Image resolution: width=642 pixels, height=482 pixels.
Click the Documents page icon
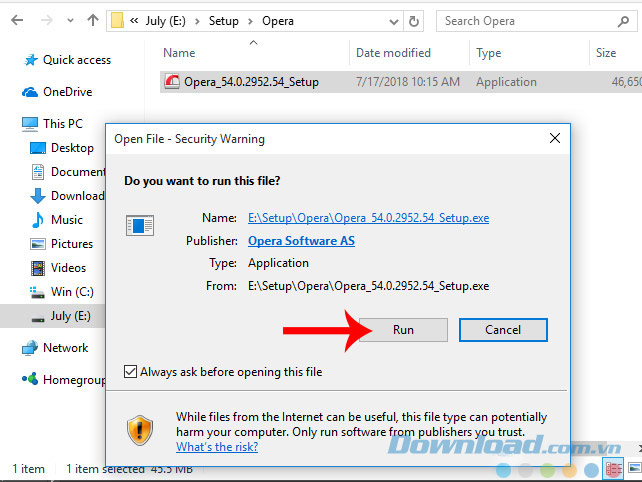click(38, 172)
